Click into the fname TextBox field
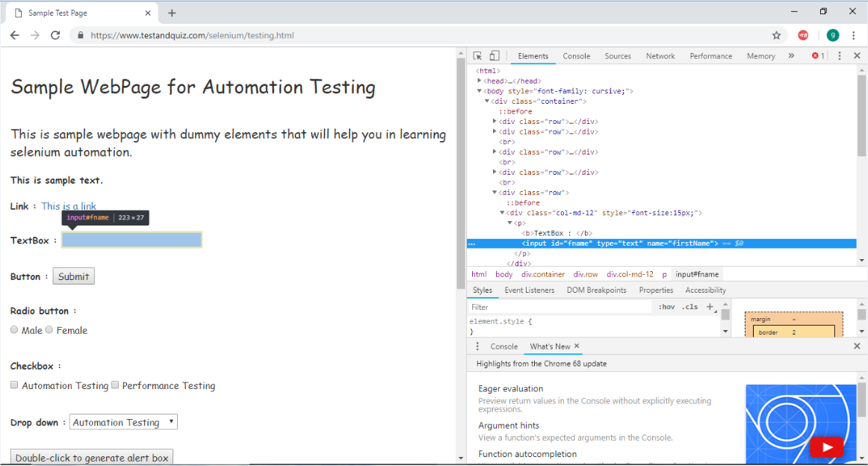The width and height of the screenshot is (868, 466). 131,240
